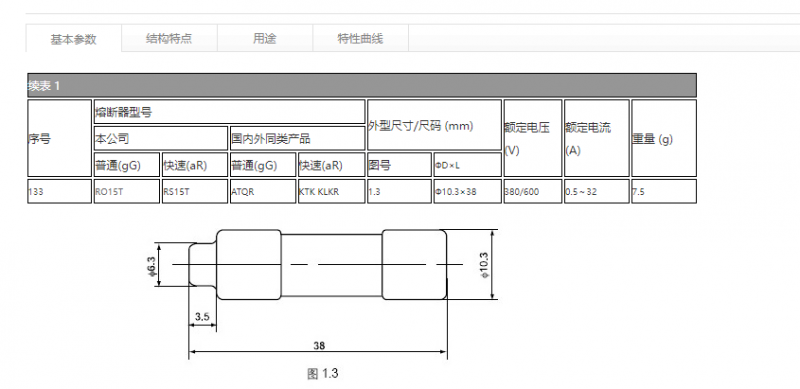The image size is (800, 389).
Task: Click the 外型尺寸/尺码 (mm) header
Action: tap(434, 125)
